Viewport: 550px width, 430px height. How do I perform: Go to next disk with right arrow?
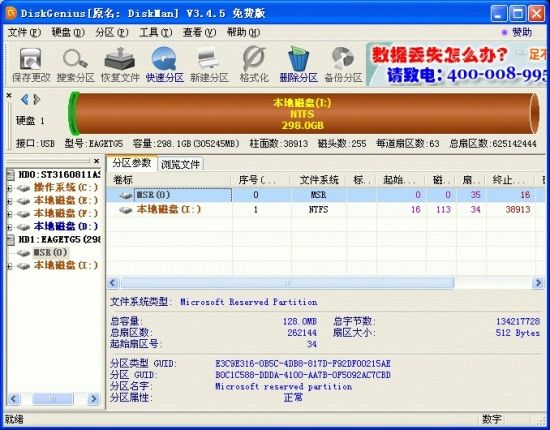pos(37,100)
